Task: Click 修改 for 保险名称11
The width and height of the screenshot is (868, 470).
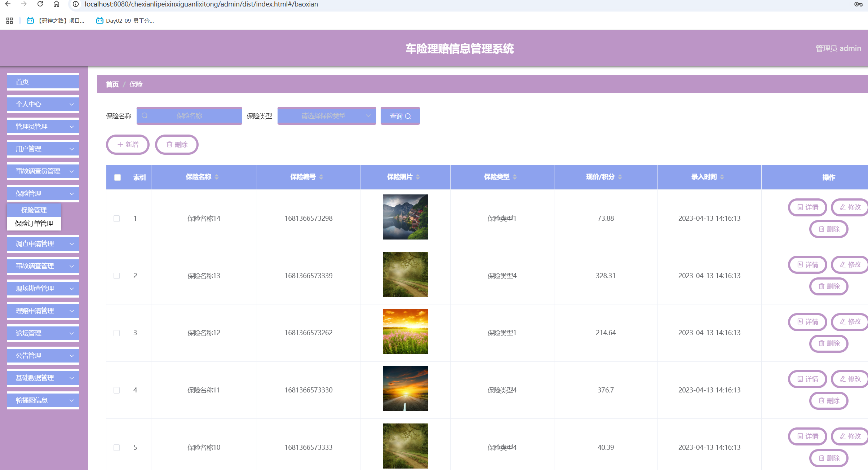Action: coord(850,379)
